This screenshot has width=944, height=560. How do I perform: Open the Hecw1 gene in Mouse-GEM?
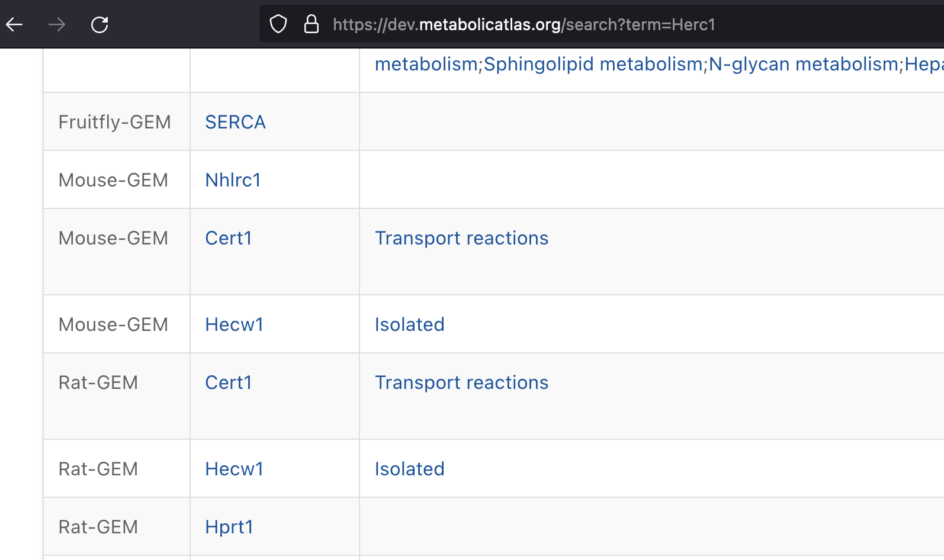(x=234, y=324)
